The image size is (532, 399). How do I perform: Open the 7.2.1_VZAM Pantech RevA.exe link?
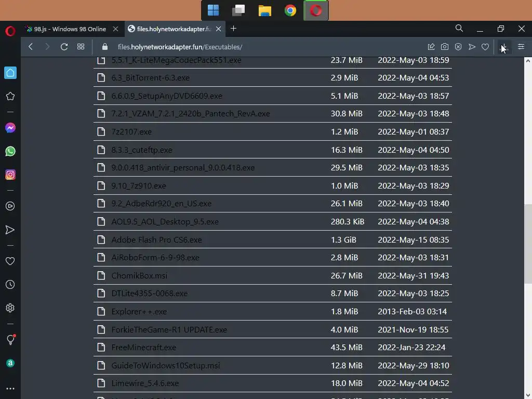point(190,114)
